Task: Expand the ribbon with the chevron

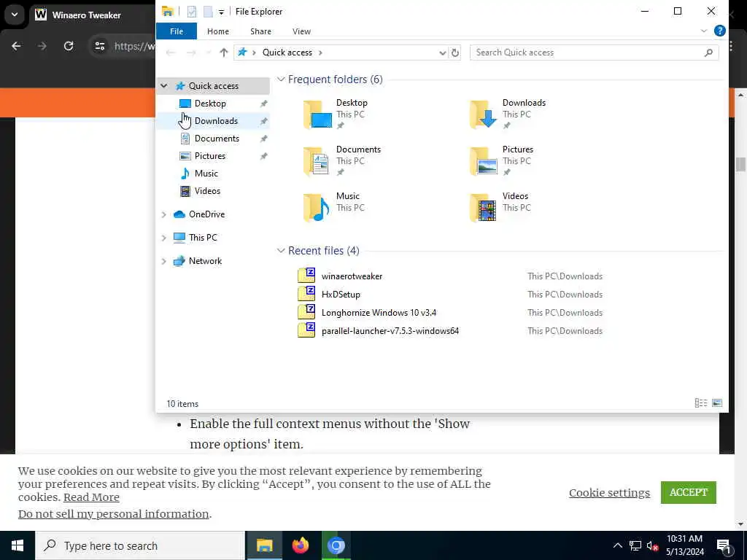Action: 704,31
